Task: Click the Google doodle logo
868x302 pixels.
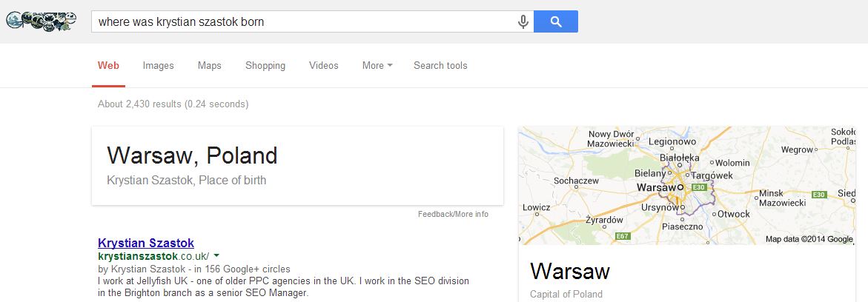Action: pos(42,21)
